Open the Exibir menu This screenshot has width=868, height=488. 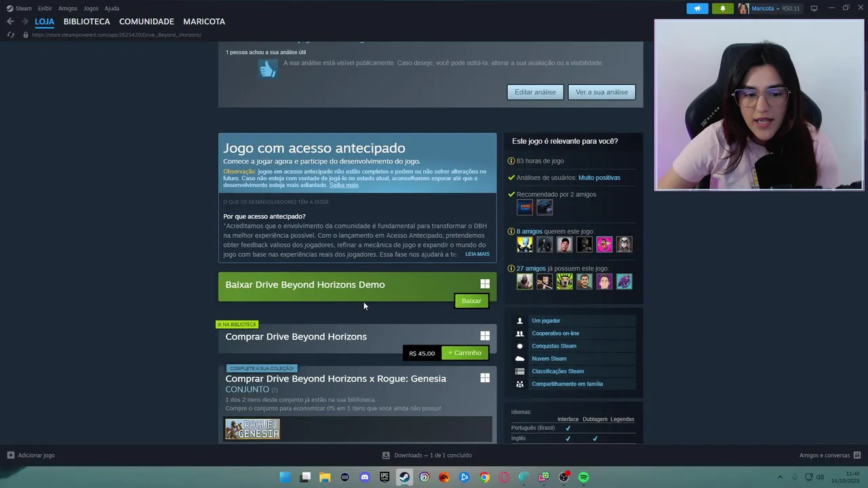[45, 8]
